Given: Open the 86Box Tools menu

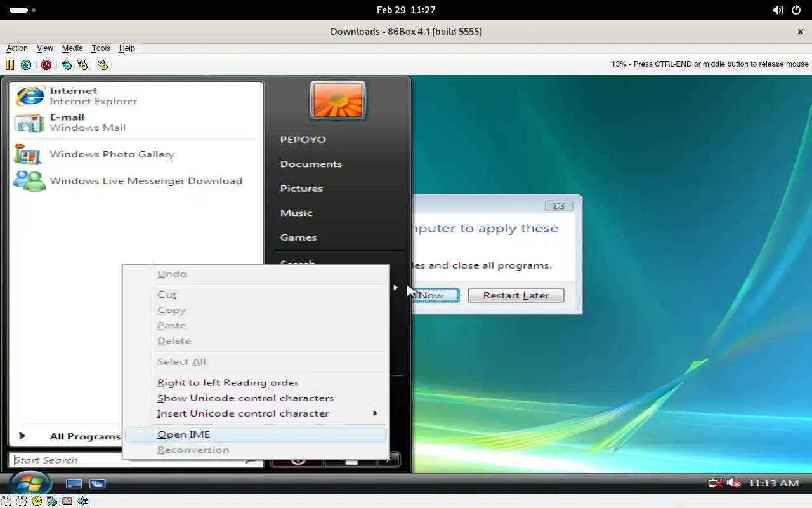Looking at the screenshot, I should pos(101,48).
